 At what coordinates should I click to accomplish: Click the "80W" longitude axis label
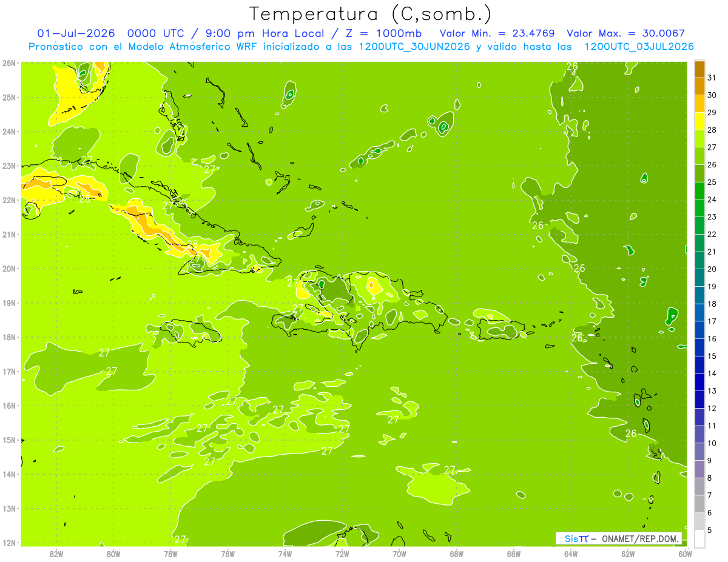(113, 553)
